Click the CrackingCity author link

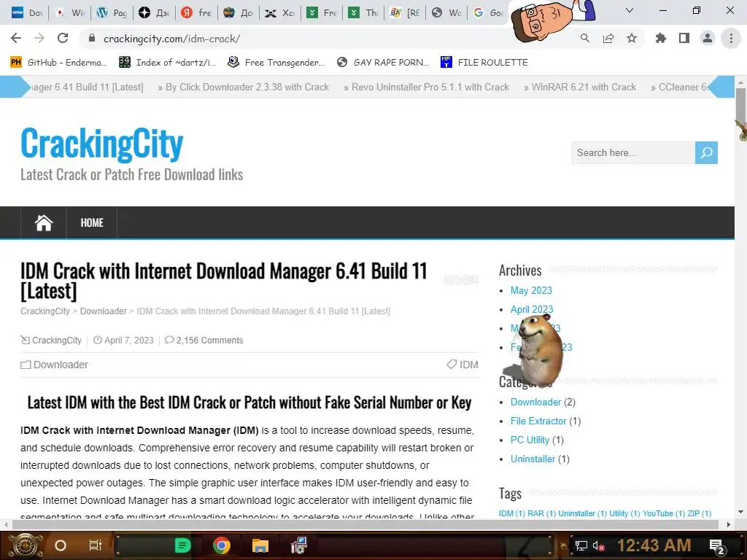click(x=57, y=341)
